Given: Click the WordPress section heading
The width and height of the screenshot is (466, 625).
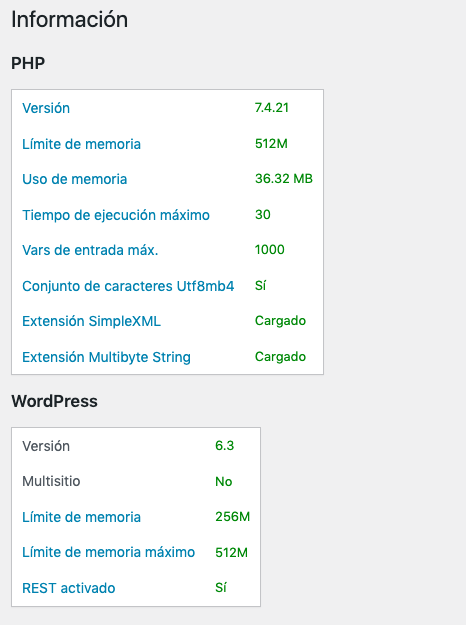Looking at the screenshot, I should 54,401.
